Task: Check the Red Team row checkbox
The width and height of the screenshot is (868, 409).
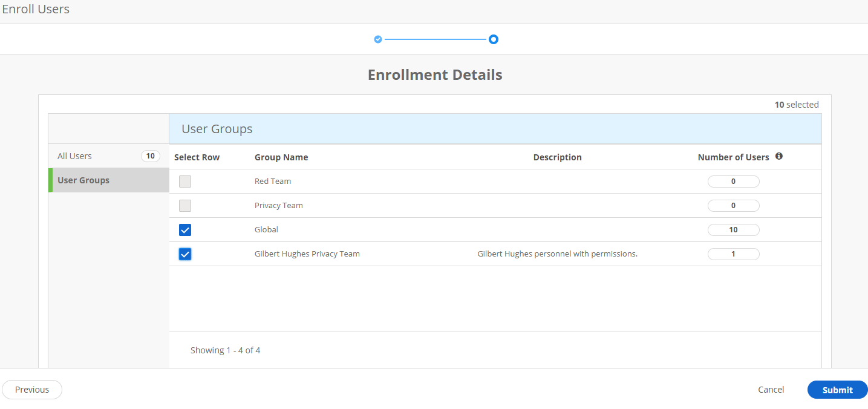Action: click(185, 181)
